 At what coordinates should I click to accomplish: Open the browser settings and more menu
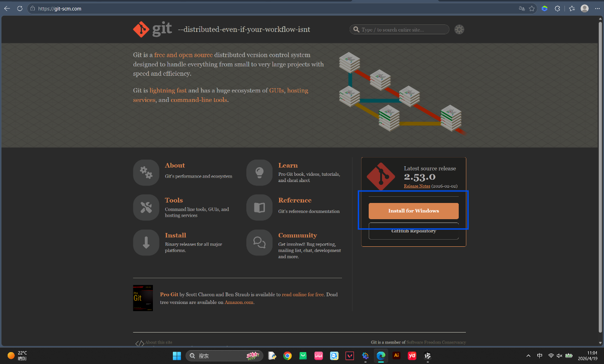(x=597, y=9)
